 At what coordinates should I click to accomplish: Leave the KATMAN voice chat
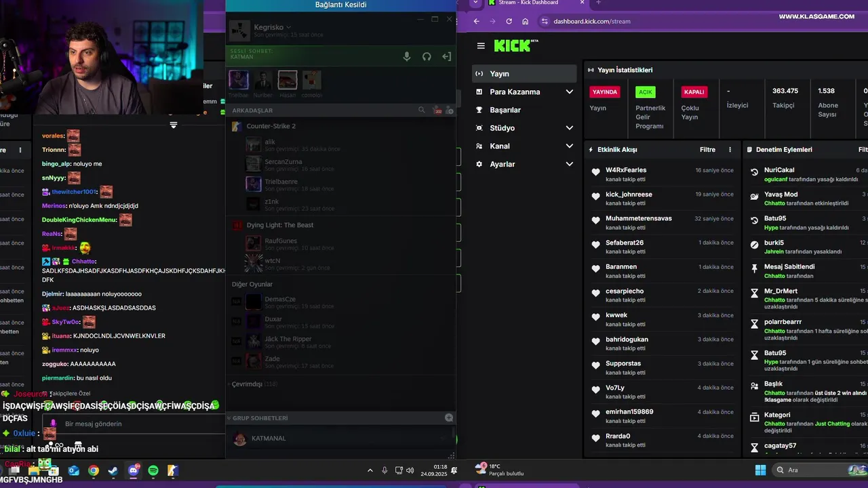click(x=446, y=57)
